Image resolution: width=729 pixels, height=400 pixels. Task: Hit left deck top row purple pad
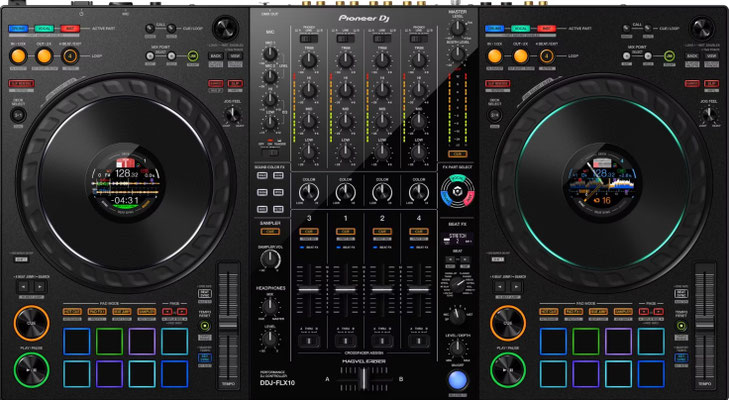point(142,341)
